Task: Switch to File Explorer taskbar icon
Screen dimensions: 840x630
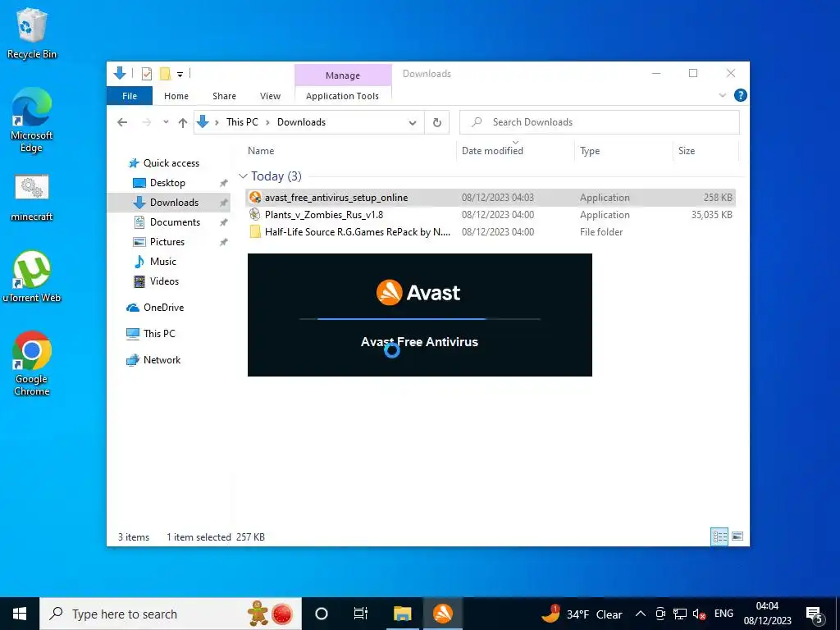Action: point(402,614)
